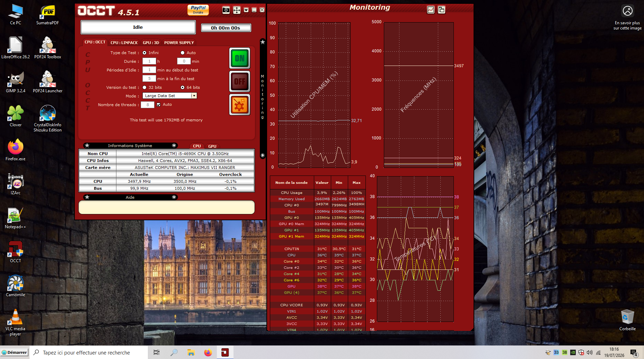Open the CrystalDiskInfo Shizuku Edition desktop icon

pyautogui.click(x=47, y=118)
